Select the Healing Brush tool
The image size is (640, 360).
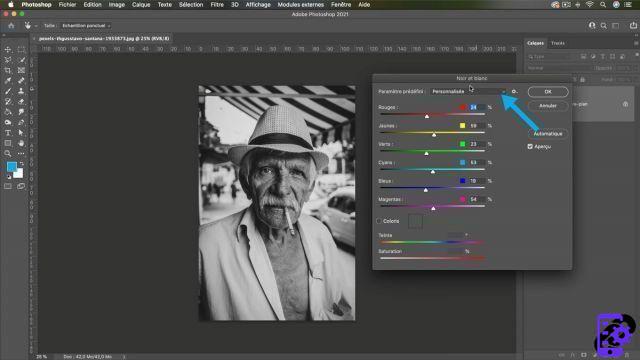click(21, 81)
